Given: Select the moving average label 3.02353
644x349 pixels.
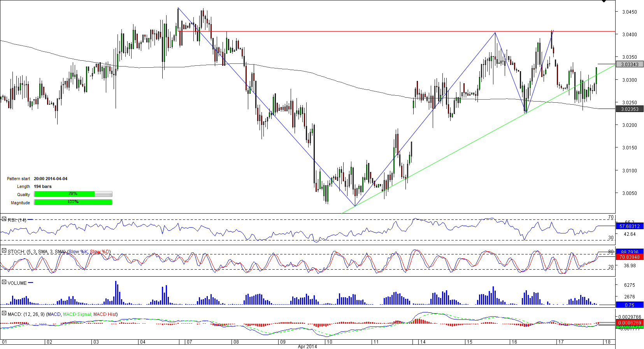Looking at the screenshot, I should click(x=629, y=109).
